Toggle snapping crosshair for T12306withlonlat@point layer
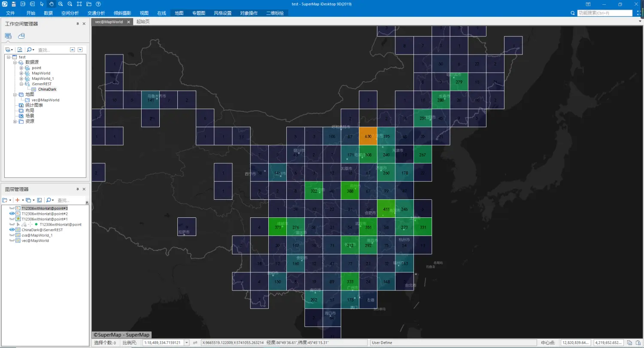 tap(30, 225)
